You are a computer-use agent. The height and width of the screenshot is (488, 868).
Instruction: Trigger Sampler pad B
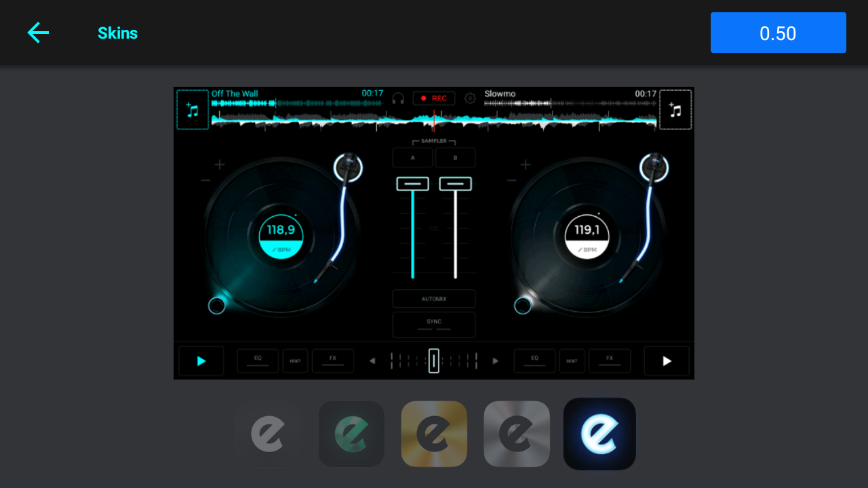click(x=455, y=157)
